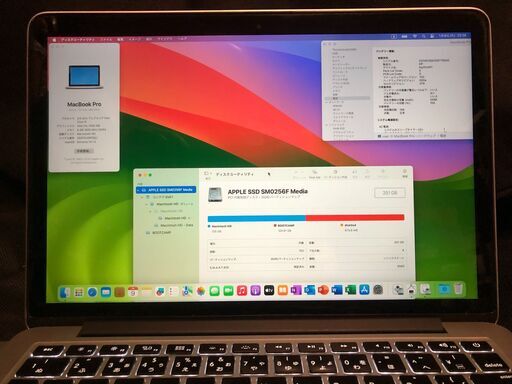Open the sidebar view options dropdown
The width and height of the screenshot is (512, 384).
(x=207, y=173)
